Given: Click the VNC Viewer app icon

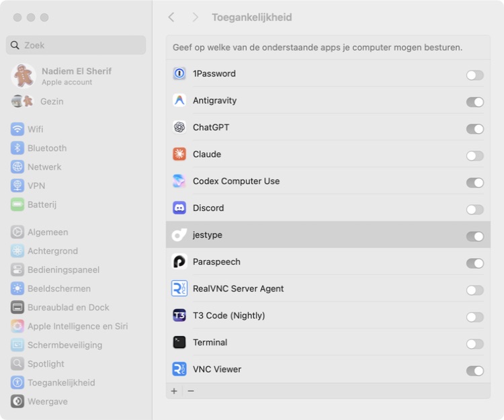Looking at the screenshot, I should click(179, 369).
